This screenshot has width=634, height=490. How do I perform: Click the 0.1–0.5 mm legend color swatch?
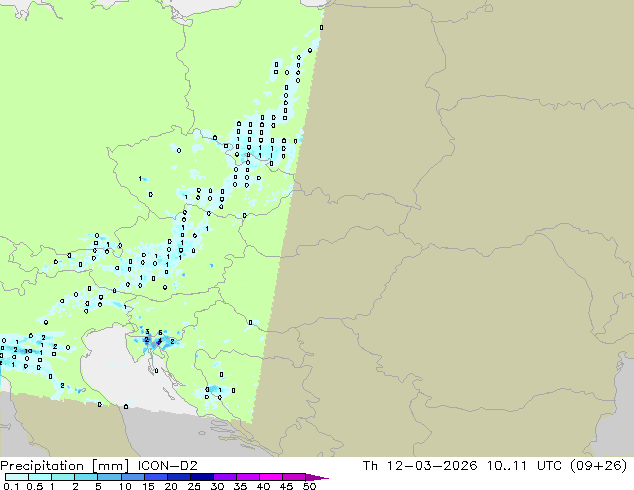coord(17,477)
